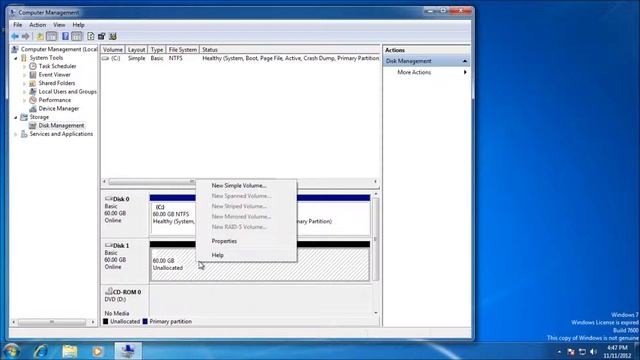Click the disk view vertical scrollbar
640x360 pixels.
tap(376, 253)
